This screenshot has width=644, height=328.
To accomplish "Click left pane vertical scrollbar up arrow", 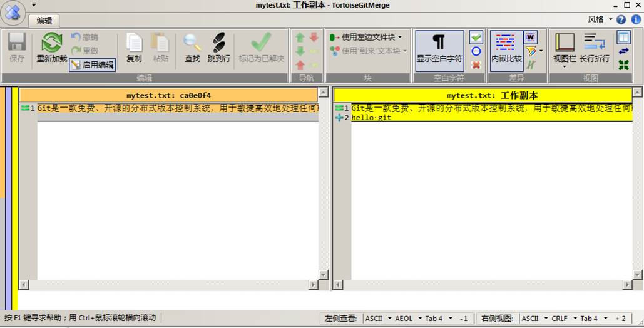I will click(324, 93).
